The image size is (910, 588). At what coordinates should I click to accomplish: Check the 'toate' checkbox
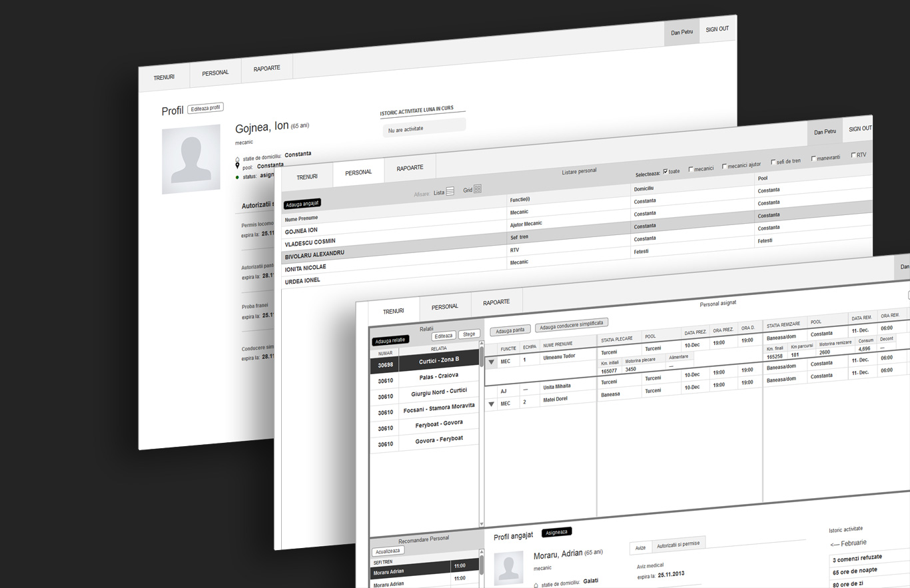click(666, 171)
